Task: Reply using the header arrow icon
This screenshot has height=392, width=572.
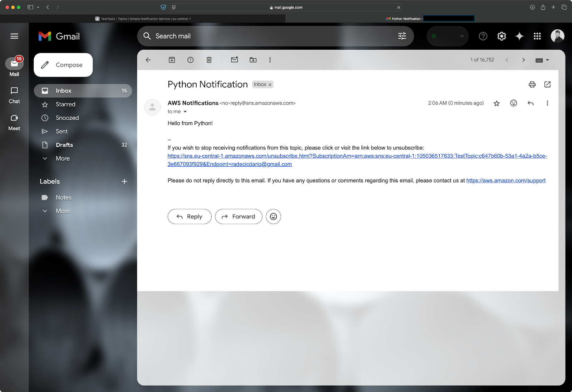Action: [531, 103]
